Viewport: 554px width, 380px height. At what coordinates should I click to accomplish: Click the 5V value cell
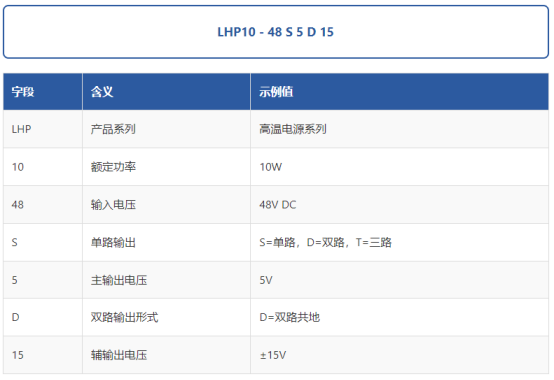tap(400, 280)
